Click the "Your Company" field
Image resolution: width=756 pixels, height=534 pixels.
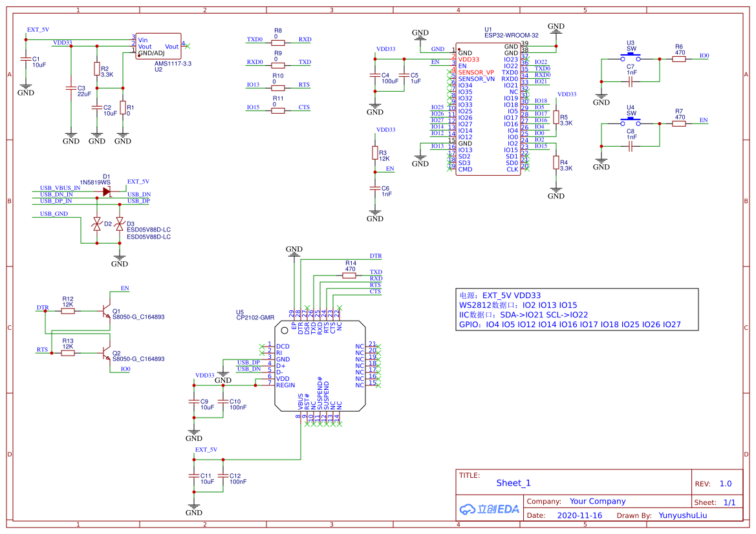click(x=598, y=501)
